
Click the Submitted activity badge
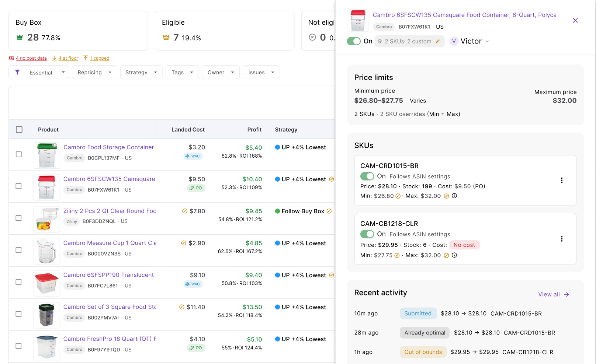click(x=418, y=314)
